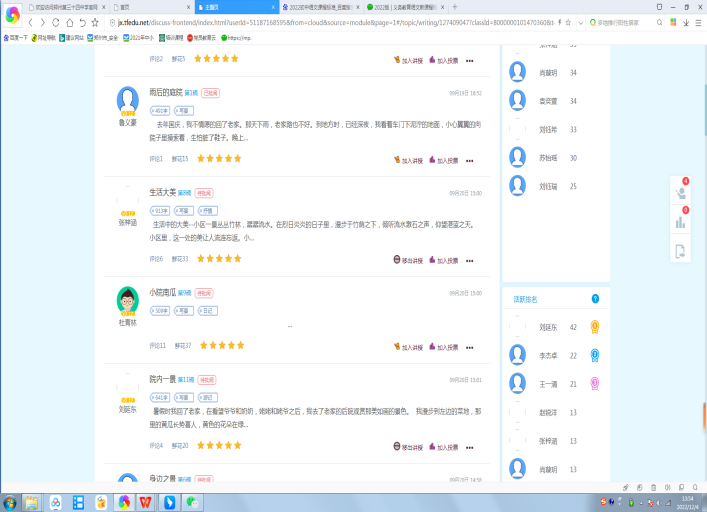Click 杜青栋 cartoon avatar
The image size is (707, 512).
[127, 299]
